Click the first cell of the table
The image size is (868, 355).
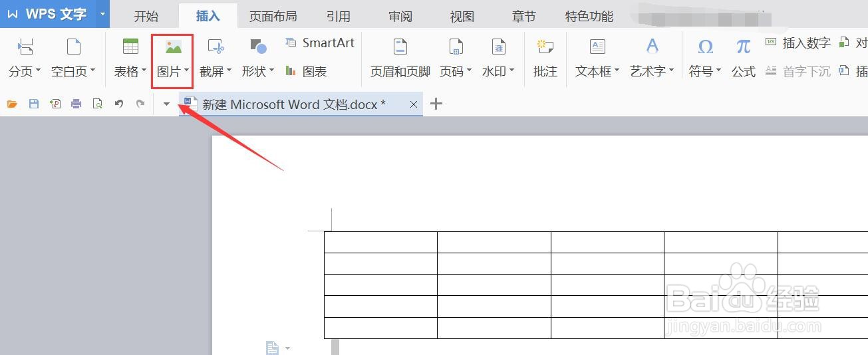380,242
